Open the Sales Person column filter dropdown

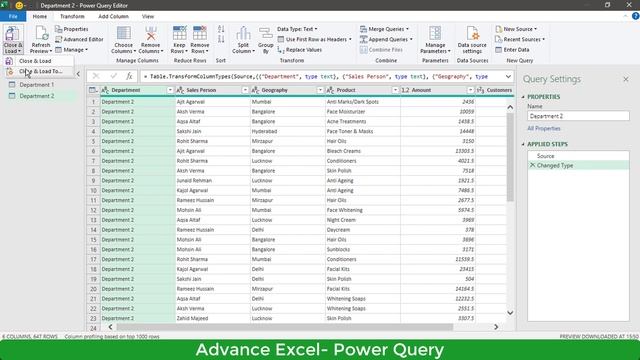(x=245, y=90)
